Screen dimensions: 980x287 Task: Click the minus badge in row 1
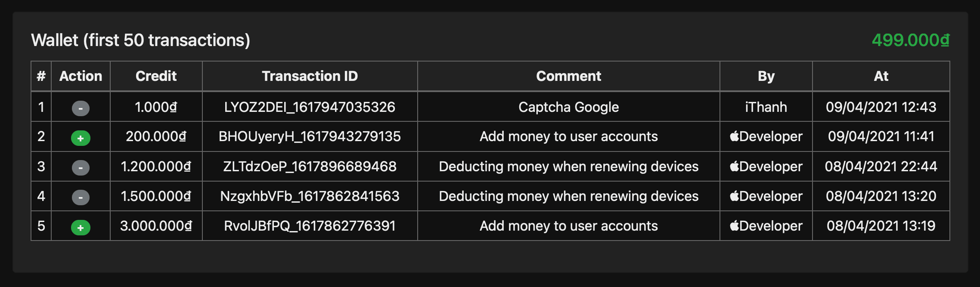pos(81,108)
